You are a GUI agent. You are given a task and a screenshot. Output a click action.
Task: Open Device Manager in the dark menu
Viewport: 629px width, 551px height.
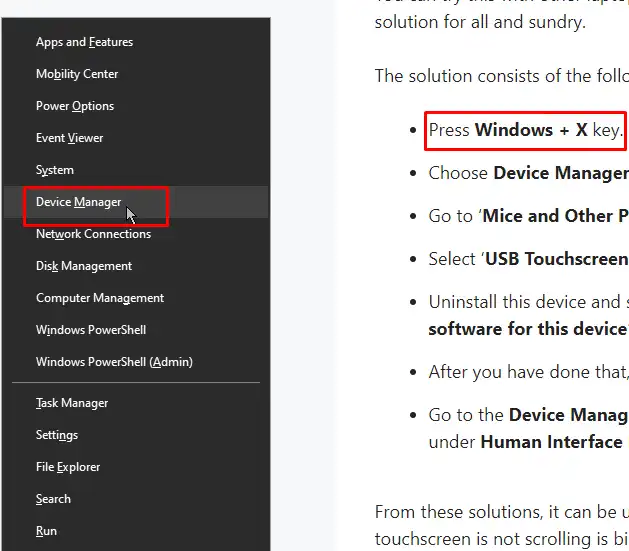(79, 202)
